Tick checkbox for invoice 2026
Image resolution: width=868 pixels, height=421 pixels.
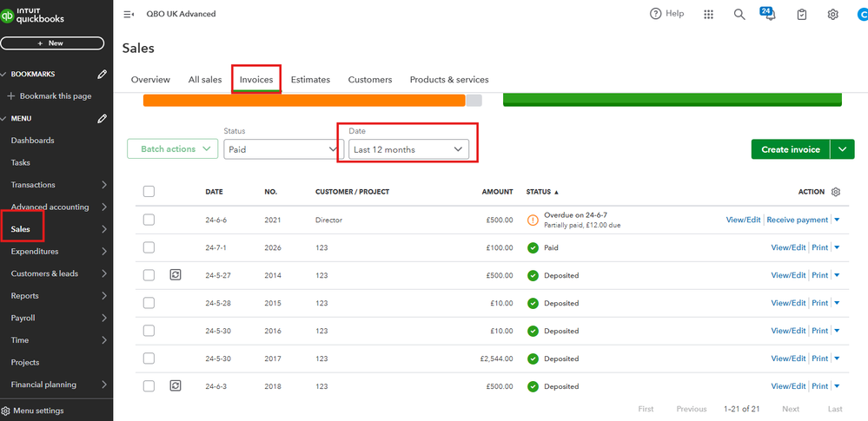coord(149,247)
